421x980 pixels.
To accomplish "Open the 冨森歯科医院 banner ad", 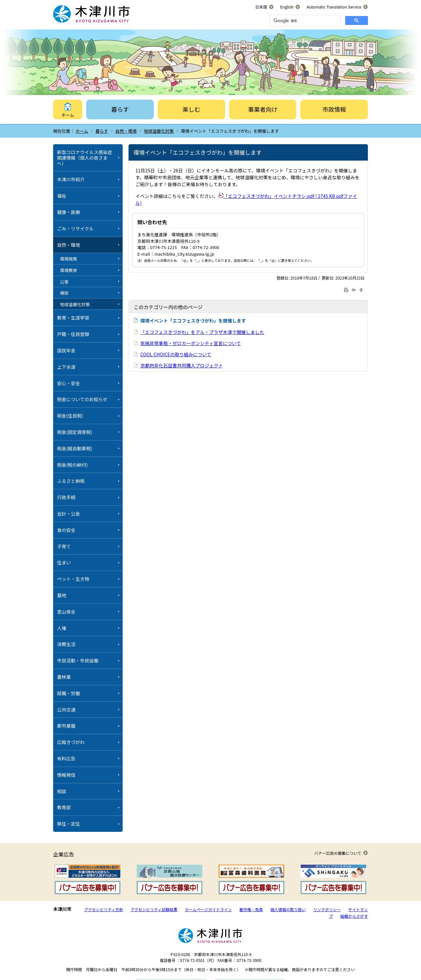I will coord(251,871).
